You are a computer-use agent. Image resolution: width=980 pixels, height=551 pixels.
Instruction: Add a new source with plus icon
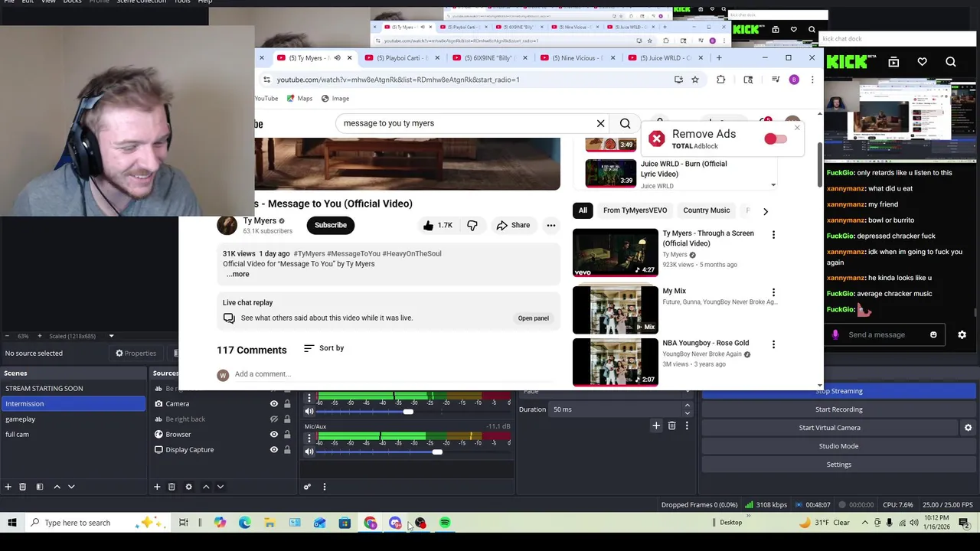157,487
